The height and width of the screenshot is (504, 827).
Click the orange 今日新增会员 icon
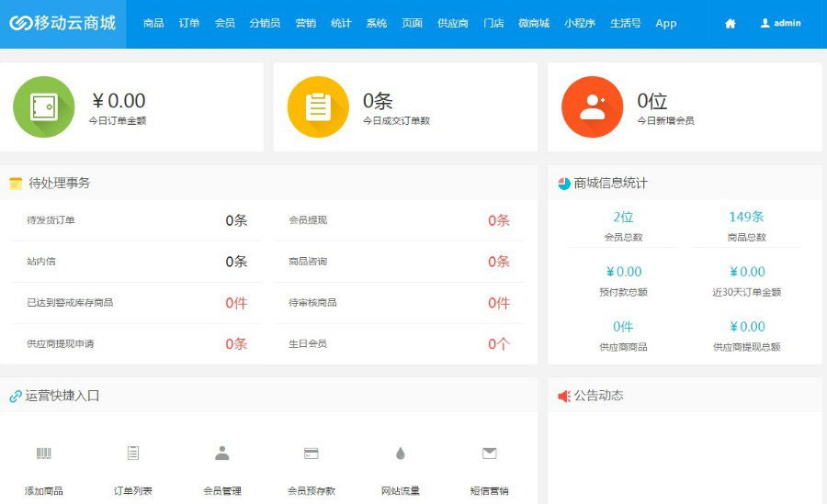[x=592, y=106]
